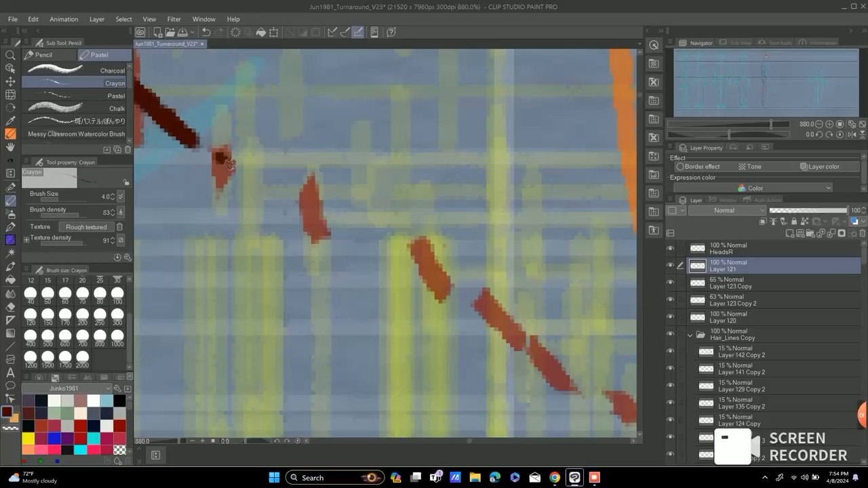The width and height of the screenshot is (868, 488).
Task: Hide Layer 120 with eye icon
Action: click(671, 317)
